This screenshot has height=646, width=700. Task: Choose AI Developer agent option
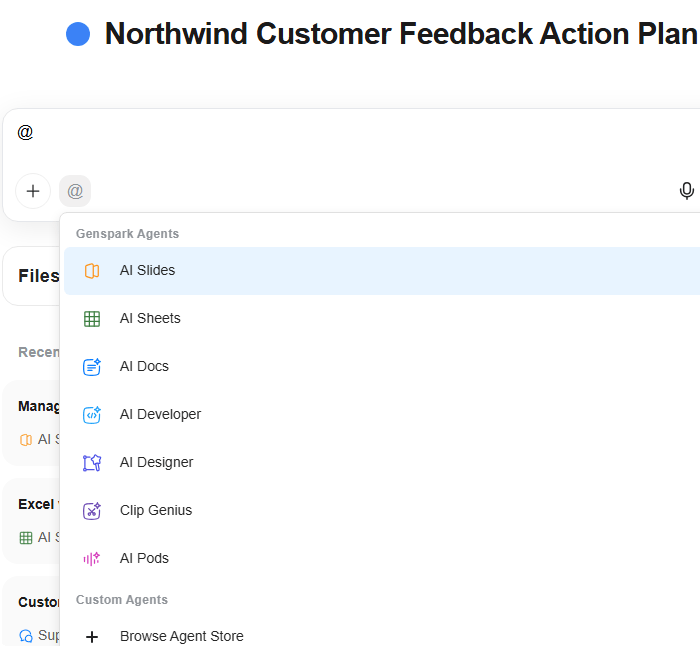[x=382, y=415]
